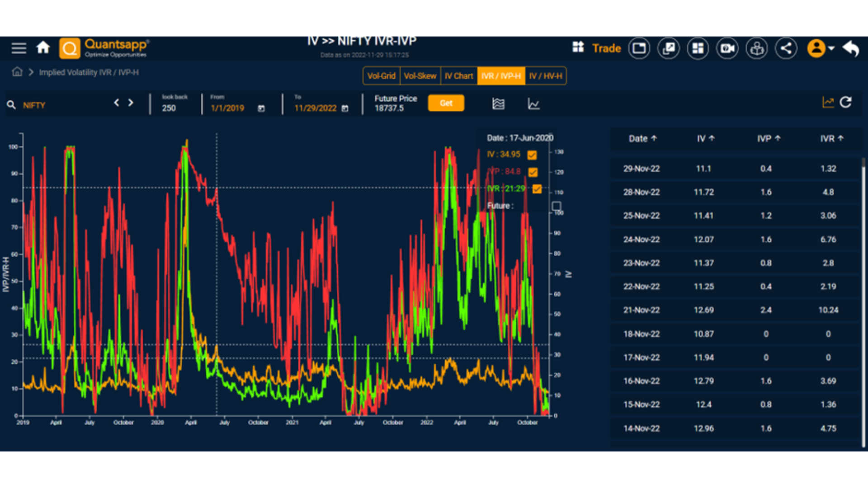868x488 pixels.
Task: Open the apps grid icon near Trade
Action: click(578, 47)
